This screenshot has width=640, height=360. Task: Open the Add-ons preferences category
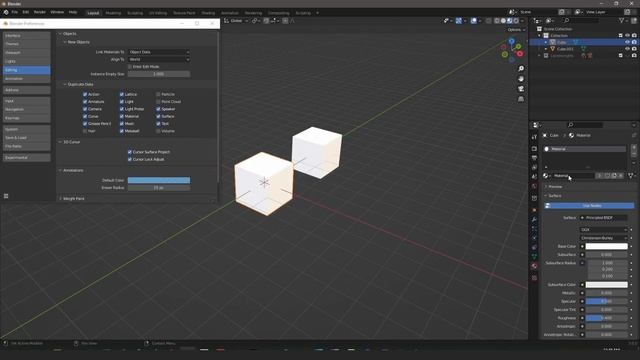click(27, 90)
